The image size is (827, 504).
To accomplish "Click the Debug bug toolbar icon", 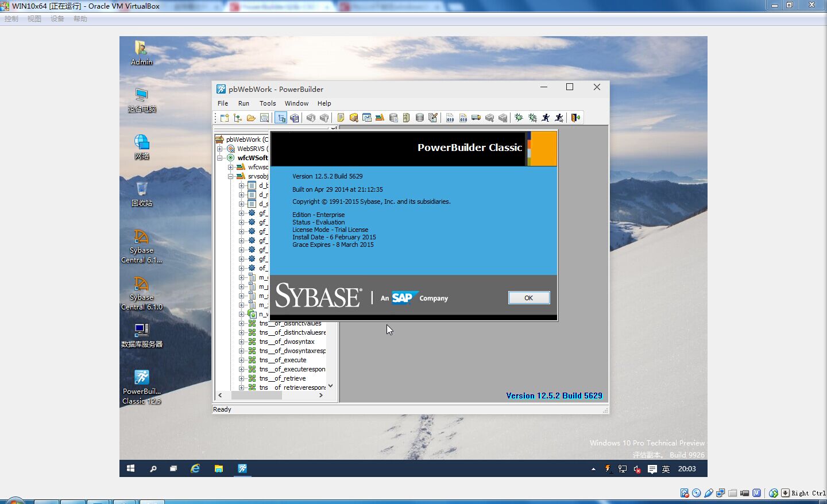I will [519, 118].
